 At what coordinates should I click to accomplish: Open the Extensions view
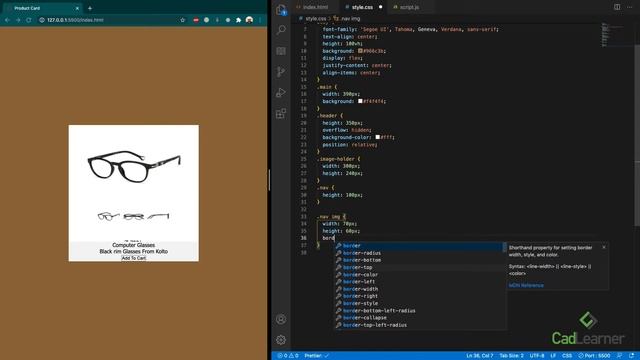click(281, 113)
